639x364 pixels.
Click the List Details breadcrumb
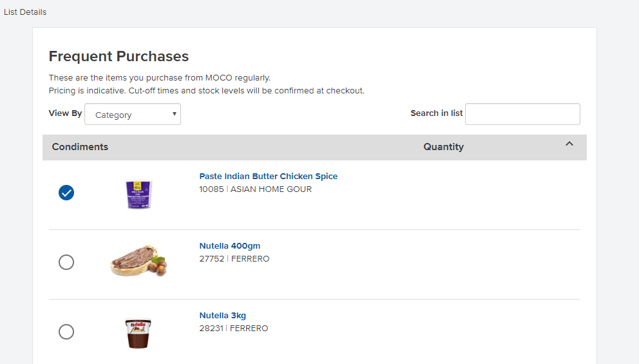coord(25,12)
